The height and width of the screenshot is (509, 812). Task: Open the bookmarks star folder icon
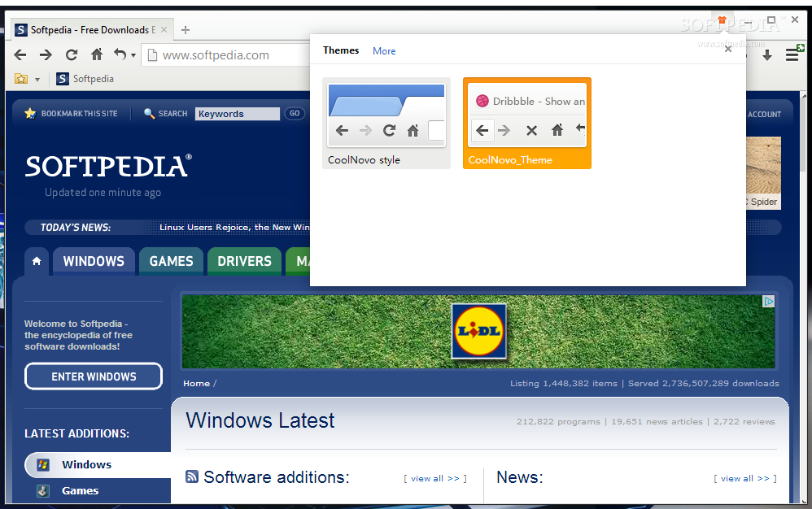click(21, 79)
